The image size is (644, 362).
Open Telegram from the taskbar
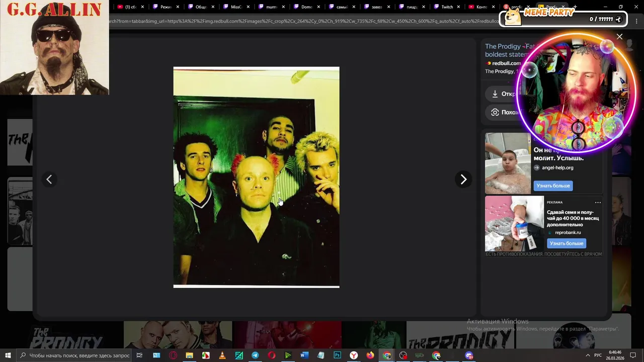255,355
